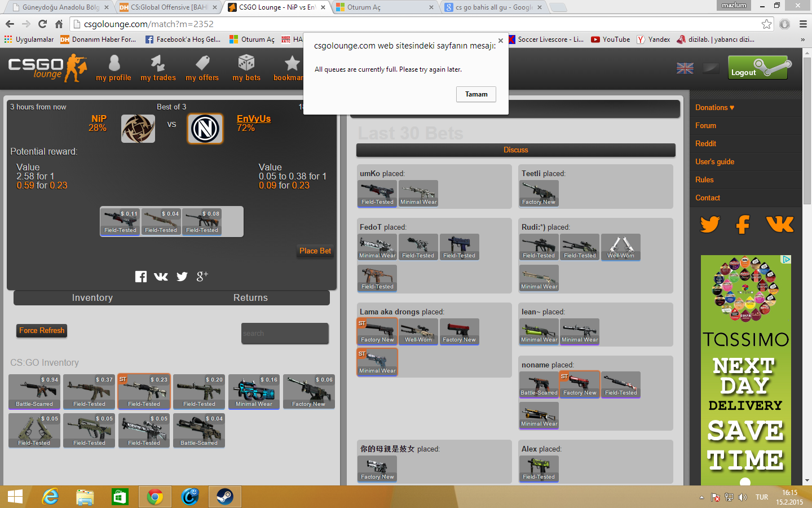Expand bookmarks overflow chevron

pos(802,40)
